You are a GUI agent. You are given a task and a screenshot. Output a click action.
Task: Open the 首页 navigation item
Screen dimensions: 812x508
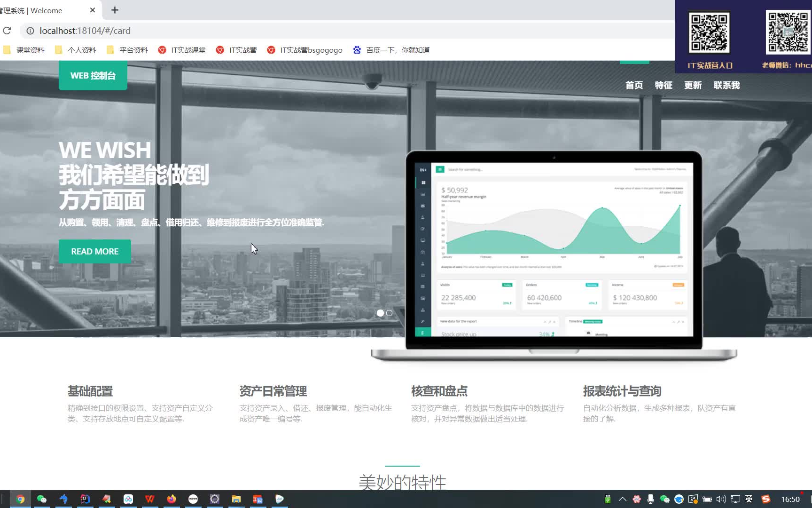(634, 85)
